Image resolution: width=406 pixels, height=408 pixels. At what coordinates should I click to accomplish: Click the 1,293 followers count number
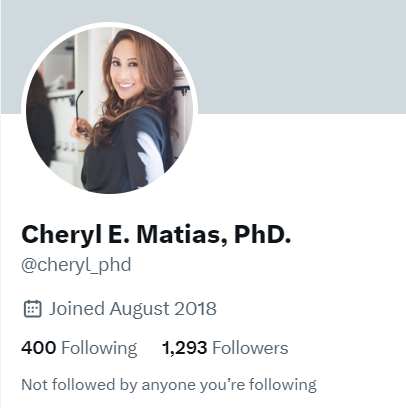click(184, 348)
